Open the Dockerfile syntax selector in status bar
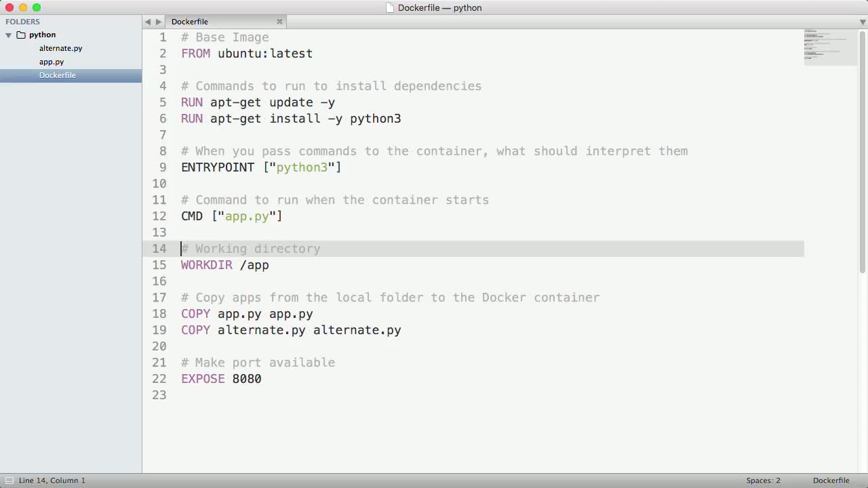This screenshot has width=868, height=488. coord(831,481)
